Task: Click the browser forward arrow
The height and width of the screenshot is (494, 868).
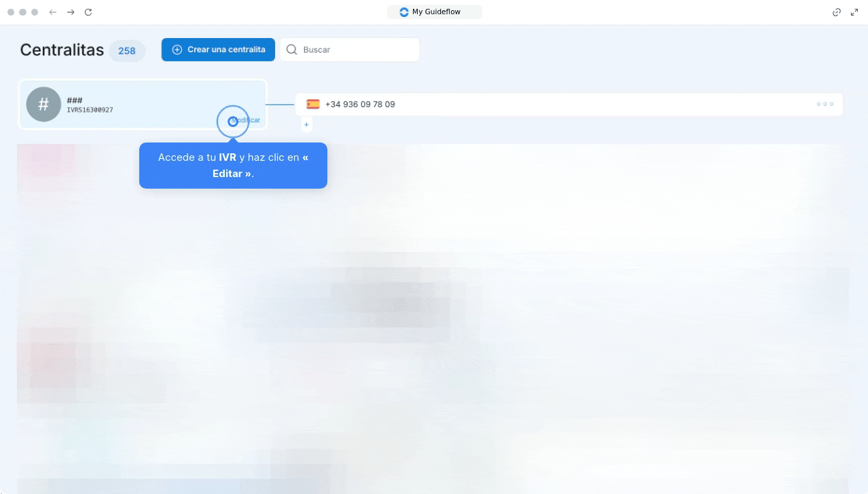Action: click(71, 12)
